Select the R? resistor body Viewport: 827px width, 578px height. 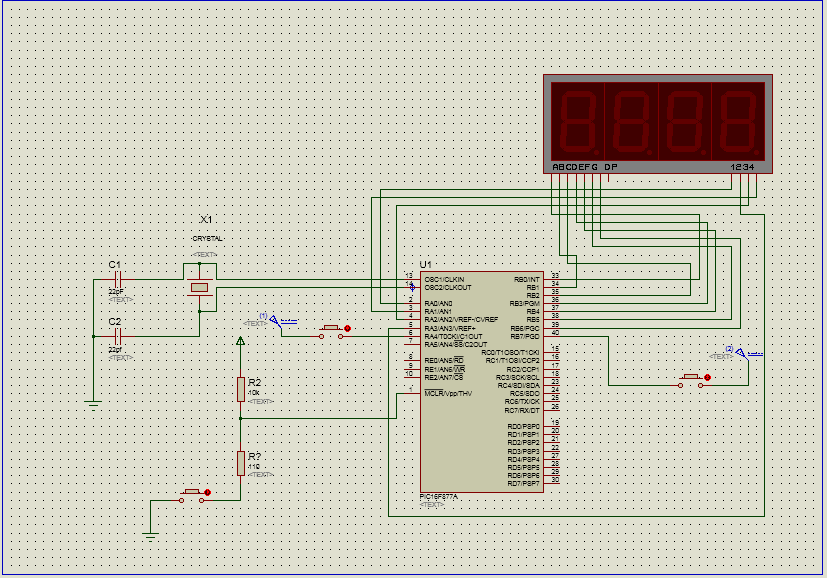tap(241, 463)
